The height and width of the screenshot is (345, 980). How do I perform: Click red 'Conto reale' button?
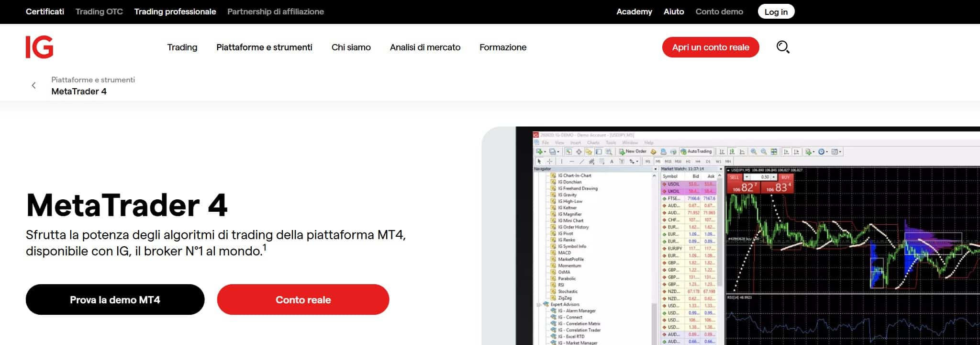[x=303, y=299]
